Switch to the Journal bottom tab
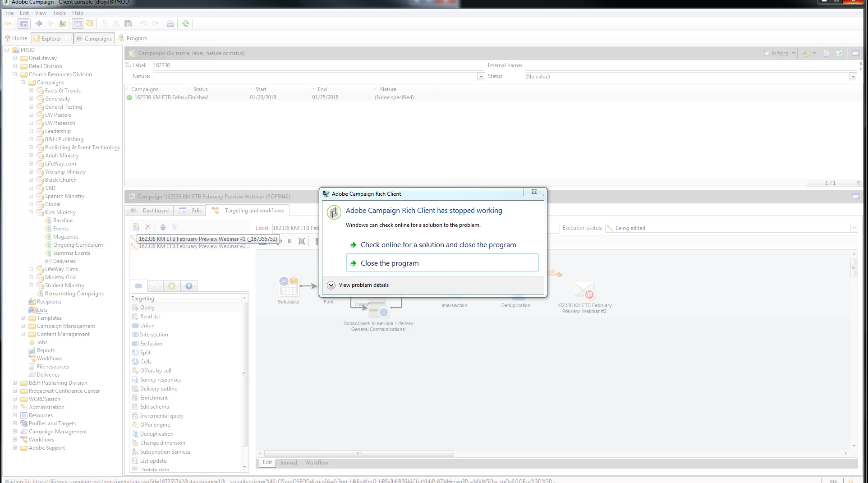This screenshot has width=868, height=483. (288, 463)
